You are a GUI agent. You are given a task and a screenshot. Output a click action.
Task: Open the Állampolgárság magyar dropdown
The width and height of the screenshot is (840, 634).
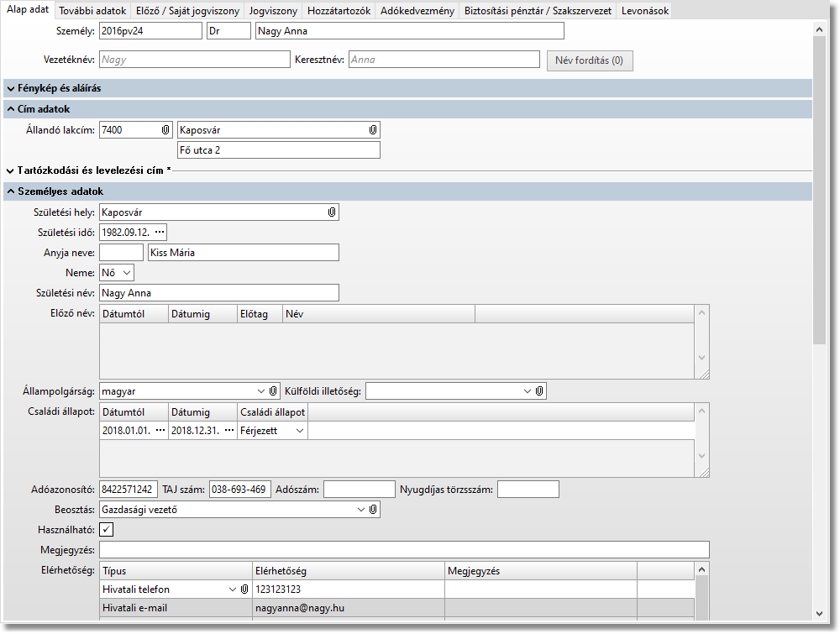tap(261, 390)
